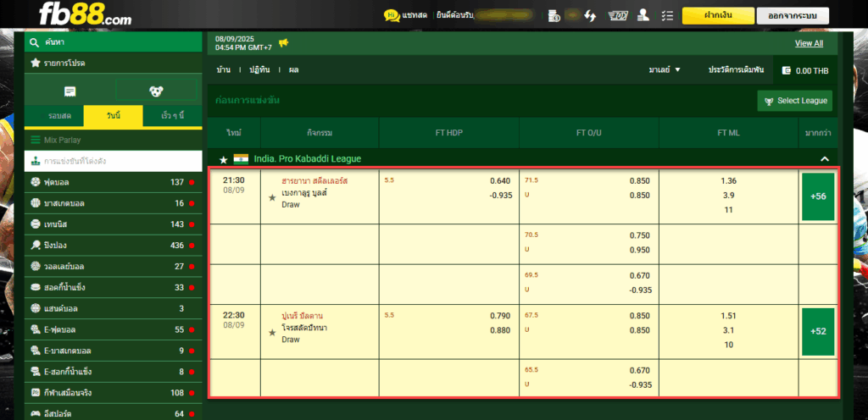
Task: Open ปิงปอง sport with 436 events
Action: pyautogui.click(x=113, y=246)
